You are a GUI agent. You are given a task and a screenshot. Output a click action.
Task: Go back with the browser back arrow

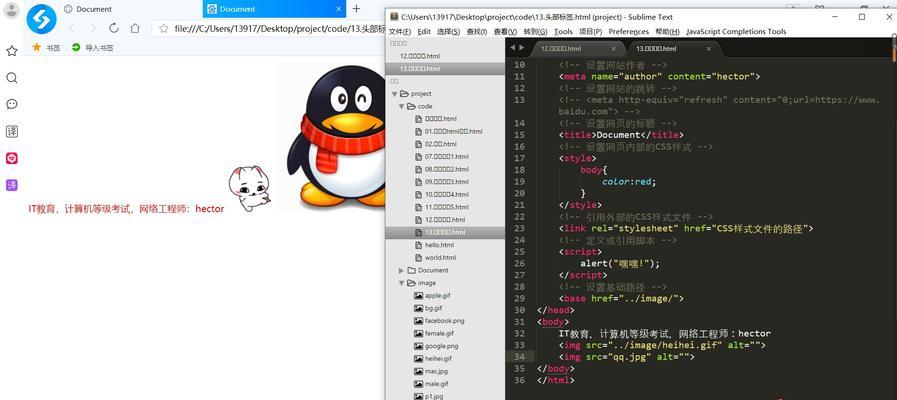(72, 28)
